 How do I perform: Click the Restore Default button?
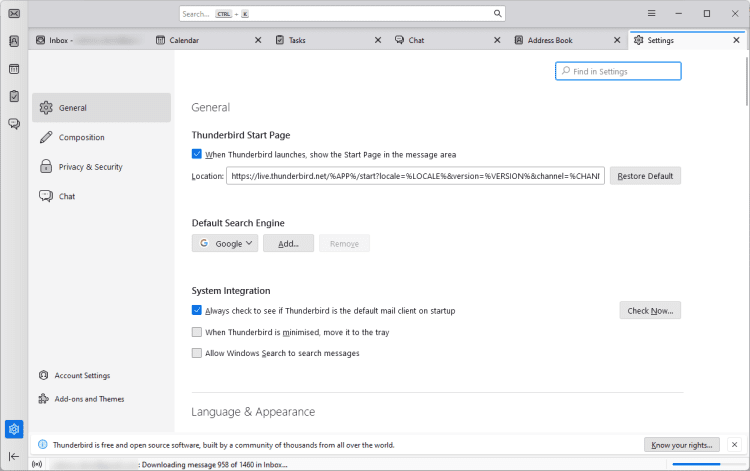[645, 176]
